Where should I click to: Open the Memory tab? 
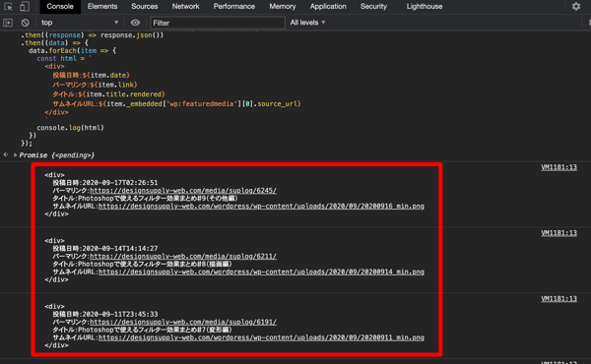(x=283, y=7)
